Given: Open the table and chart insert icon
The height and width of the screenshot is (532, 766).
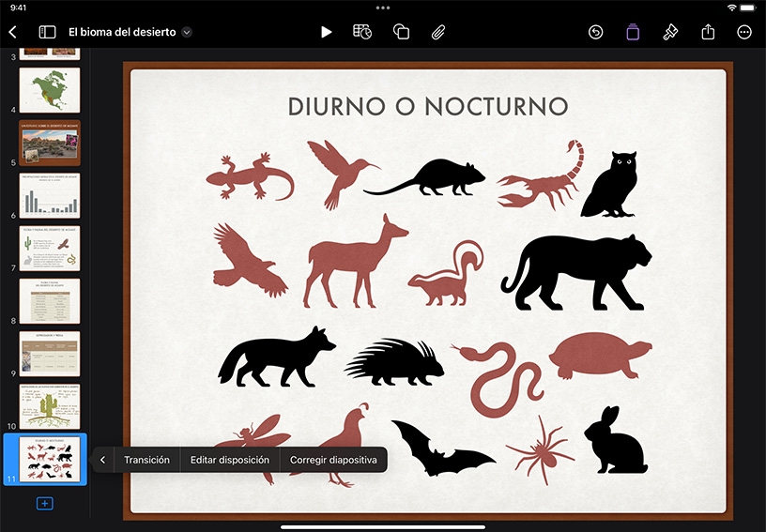Looking at the screenshot, I should point(362,32).
